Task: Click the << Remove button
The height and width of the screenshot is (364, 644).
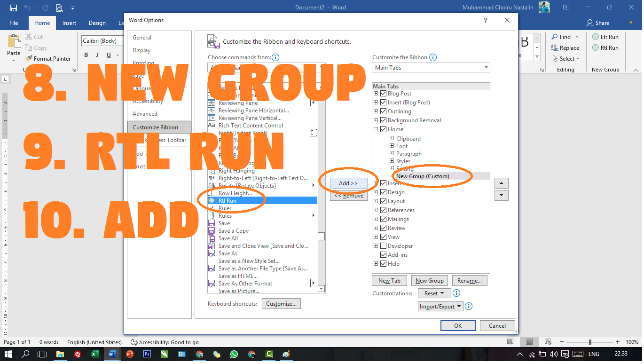Action: (348, 196)
